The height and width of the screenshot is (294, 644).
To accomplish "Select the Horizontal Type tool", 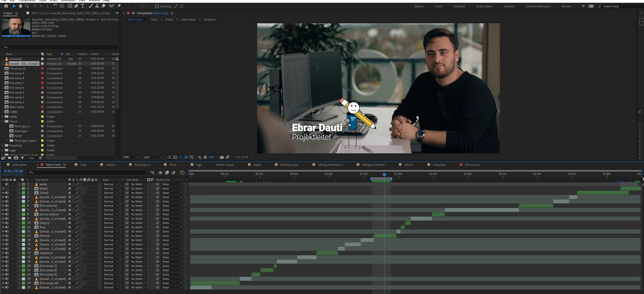I will (83, 6).
